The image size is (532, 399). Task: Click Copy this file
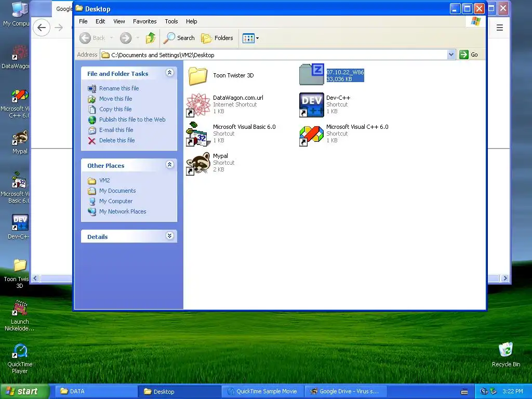(115, 109)
